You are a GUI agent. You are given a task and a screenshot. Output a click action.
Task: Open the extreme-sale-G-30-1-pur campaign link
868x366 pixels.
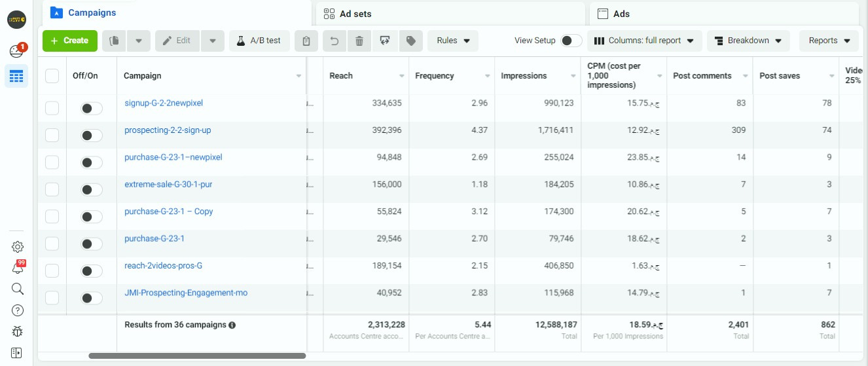(x=168, y=185)
